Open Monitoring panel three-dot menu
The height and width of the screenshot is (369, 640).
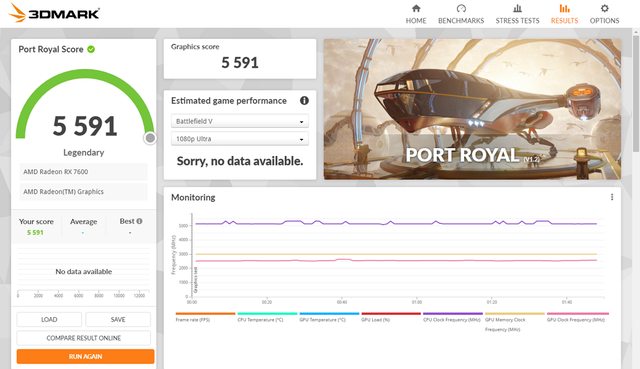pyautogui.click(x=612, y=197)
